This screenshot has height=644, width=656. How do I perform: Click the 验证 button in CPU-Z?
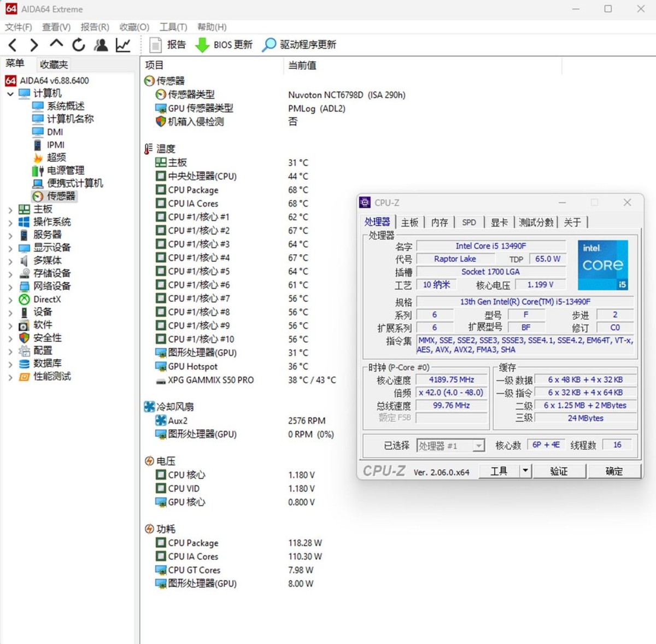click(x=560, y=471)
